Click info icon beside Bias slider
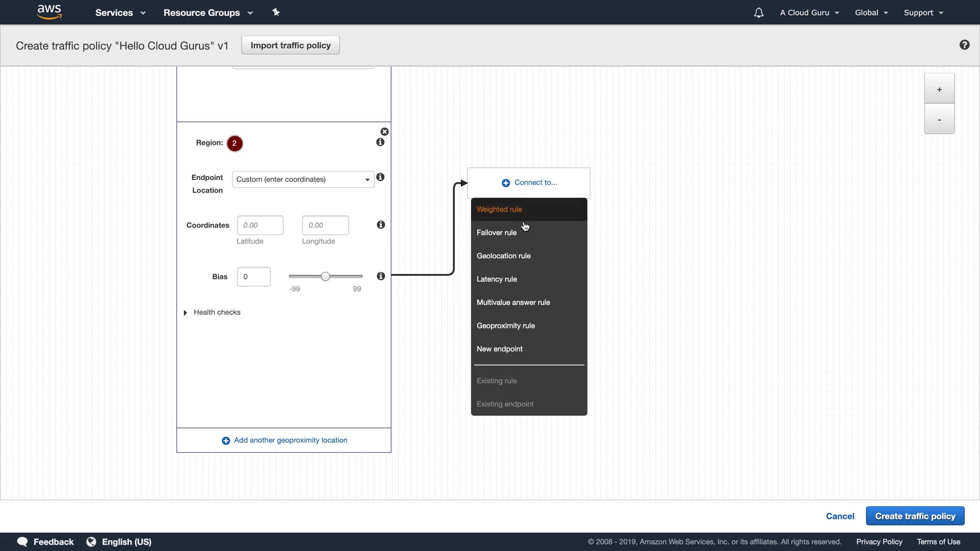Image resolution: width=980 pixels, height=551 pixels. 381,276
